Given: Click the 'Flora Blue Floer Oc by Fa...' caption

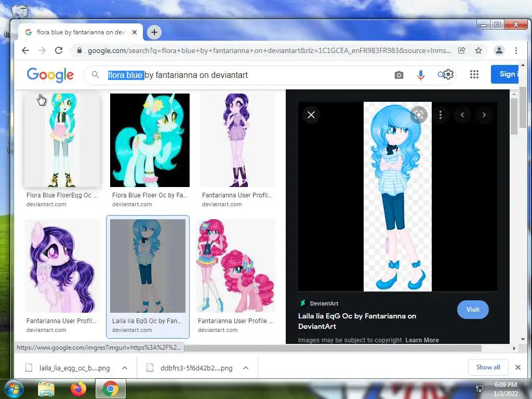Looking at the screenshot, I should pyautogui.click(x=150, y=195).
